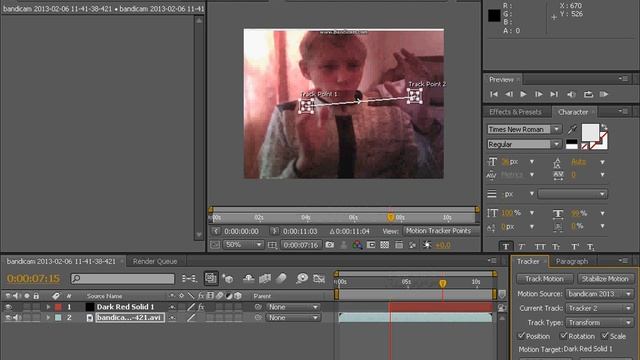Open Parent dropdown for bandica...-421.avi layer
The width and height of the screenshot is (640, 360).
tap(293, 318)
